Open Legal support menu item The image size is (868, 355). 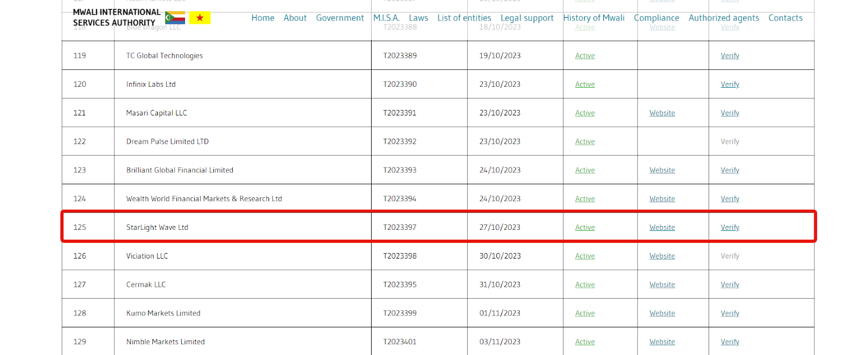click(527, 18)
